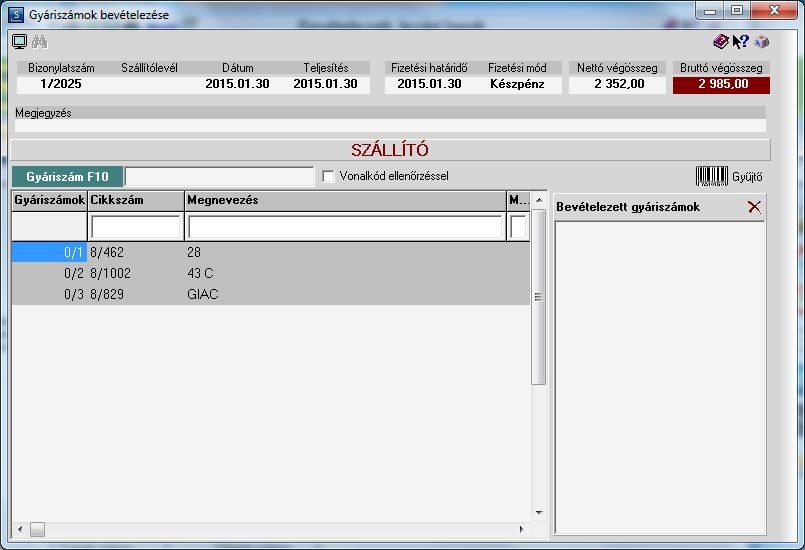Click the Megjegyzés note field
Viewport: 805px width, 550px height.
coord(390,126)
